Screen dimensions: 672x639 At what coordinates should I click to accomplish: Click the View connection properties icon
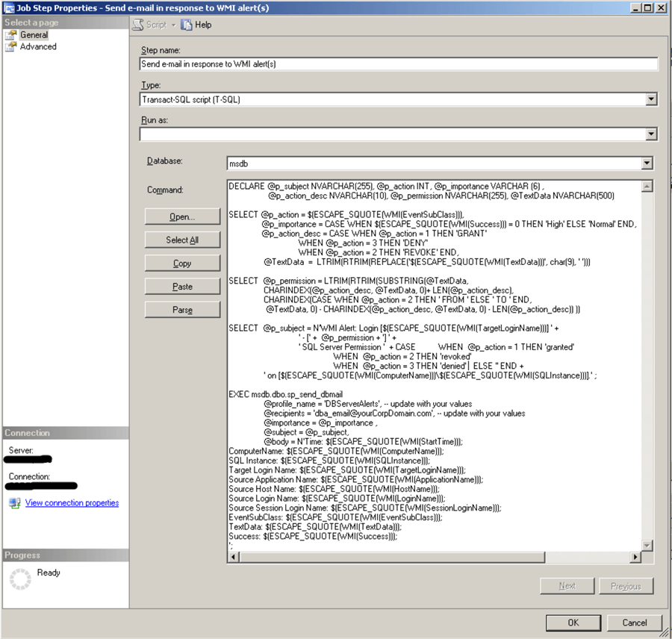point(15,502)
